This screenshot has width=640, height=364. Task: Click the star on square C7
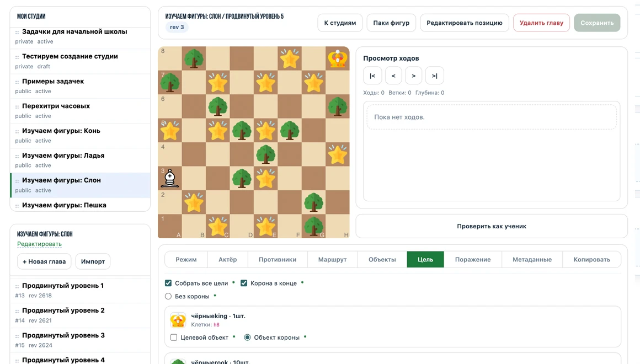coord(217,82)
